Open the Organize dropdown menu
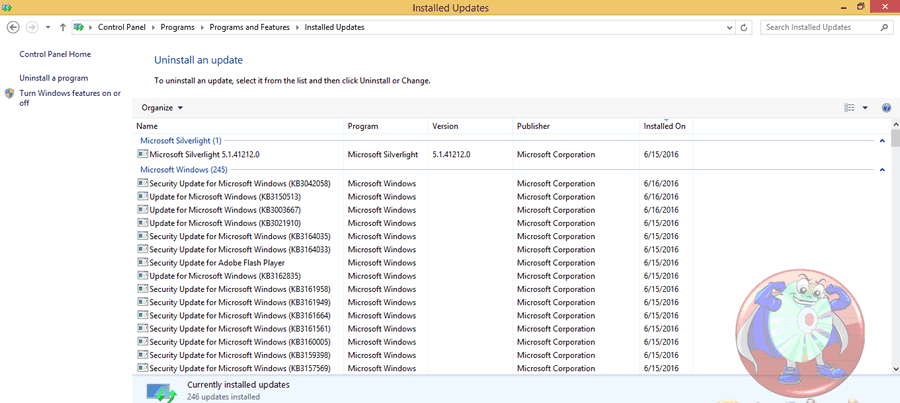The width and height of the screenshot is (900, 403). point(162,108)
